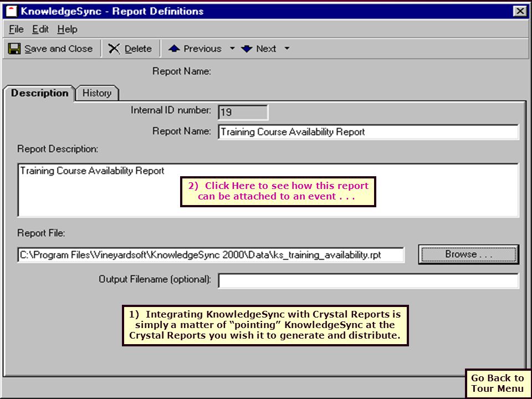Click the X Delete icon

click(114, 49)
